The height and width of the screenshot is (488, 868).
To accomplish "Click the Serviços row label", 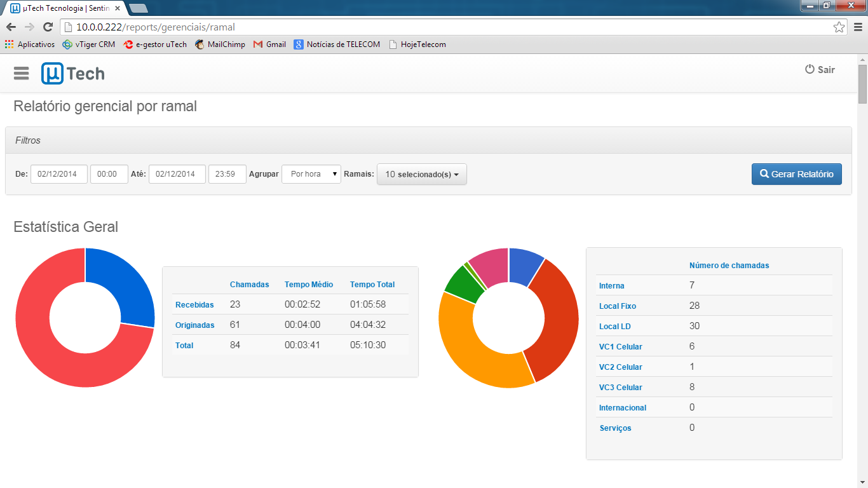I will pos(615,428).
